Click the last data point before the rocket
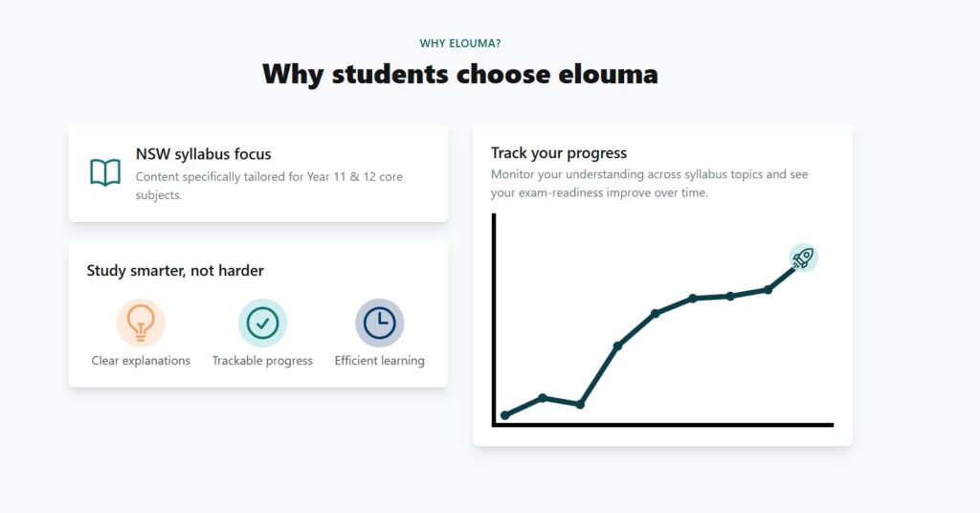 coord(768,290)
